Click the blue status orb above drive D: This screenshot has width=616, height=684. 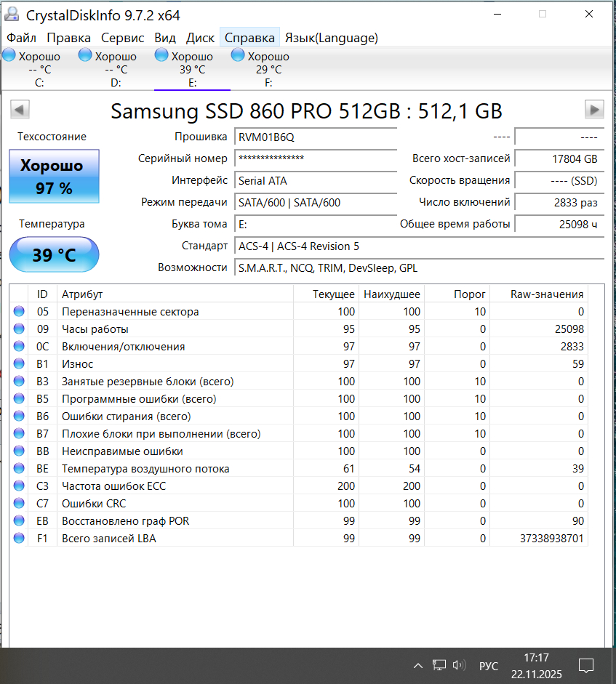(x=85, y=55)
